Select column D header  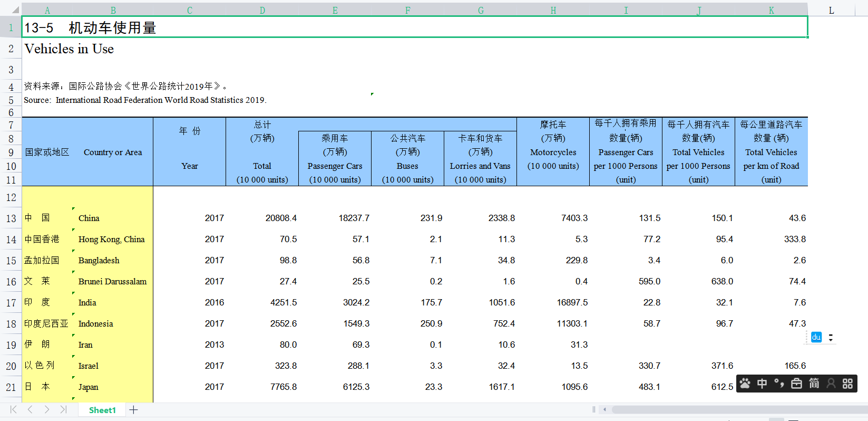click(x=262, y=10)
